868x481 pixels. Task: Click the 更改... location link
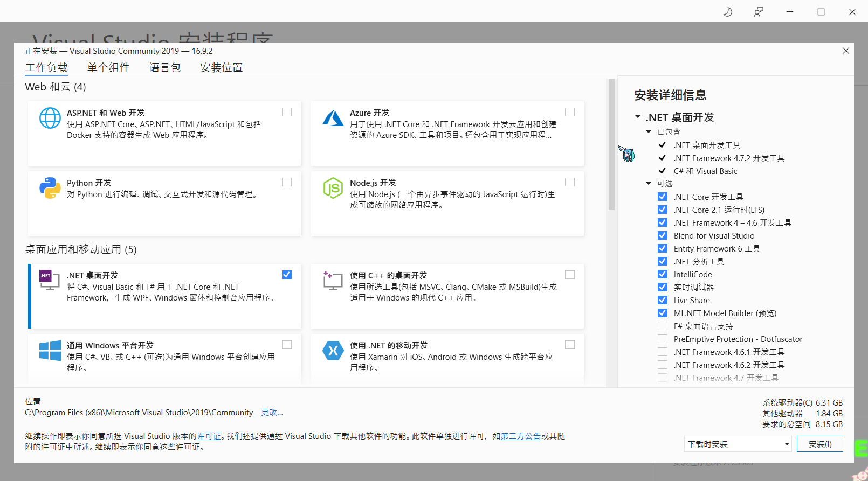(x=272, y=412)
